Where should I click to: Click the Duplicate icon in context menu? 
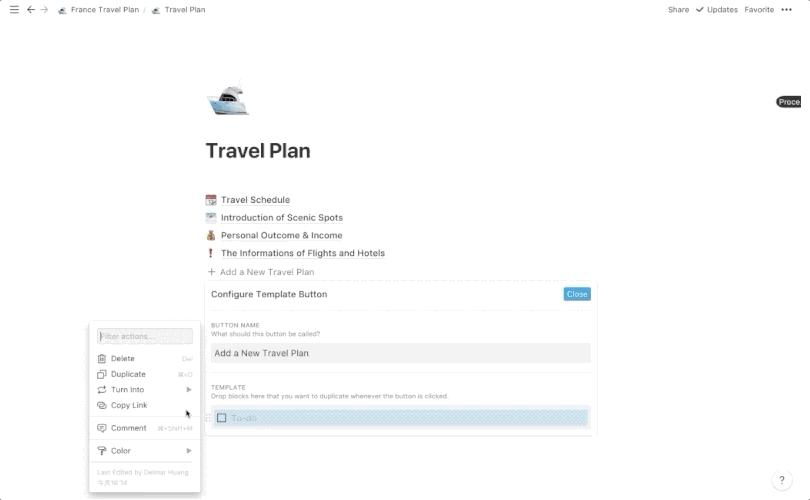102,374
